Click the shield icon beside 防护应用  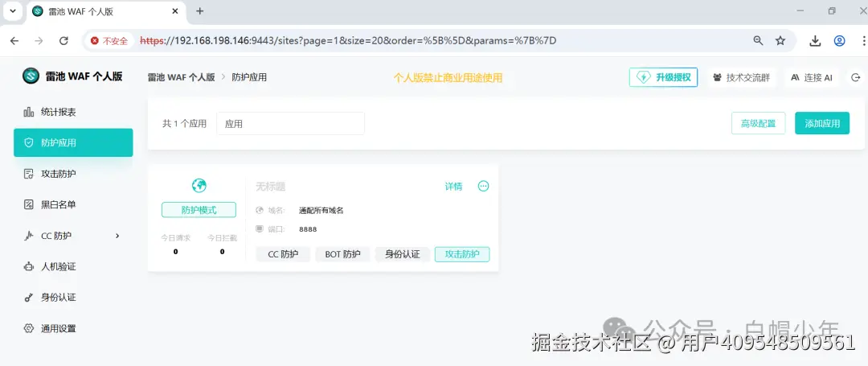(x=29, y=143)
